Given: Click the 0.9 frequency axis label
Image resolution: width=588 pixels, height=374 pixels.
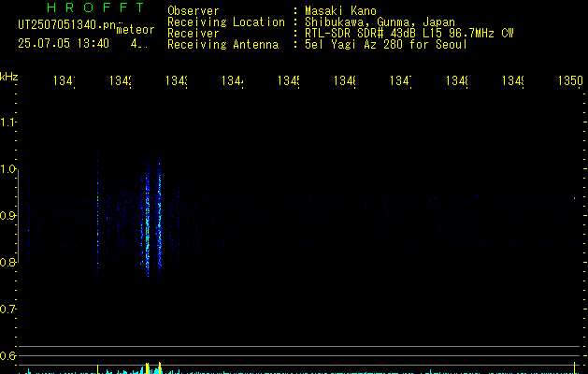Looking at the screenshot, I should (x=7, y=216).
